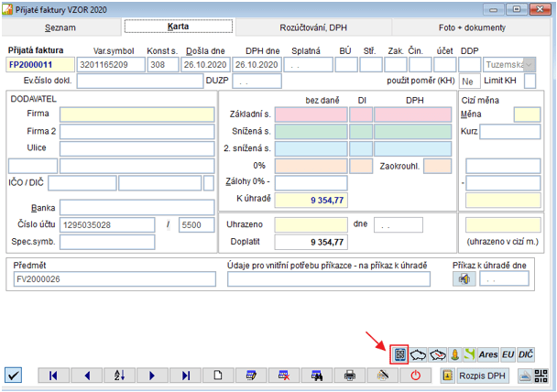The image size is (557, 392).
Task: Click the Spec.symb. field
Action: click(x=107, y=242)
